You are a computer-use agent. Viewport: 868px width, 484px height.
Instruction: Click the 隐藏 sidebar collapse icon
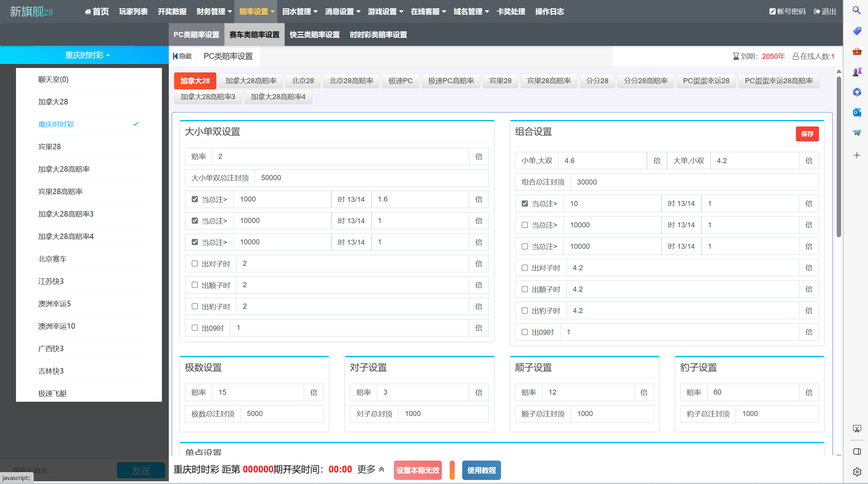[175, 56]
